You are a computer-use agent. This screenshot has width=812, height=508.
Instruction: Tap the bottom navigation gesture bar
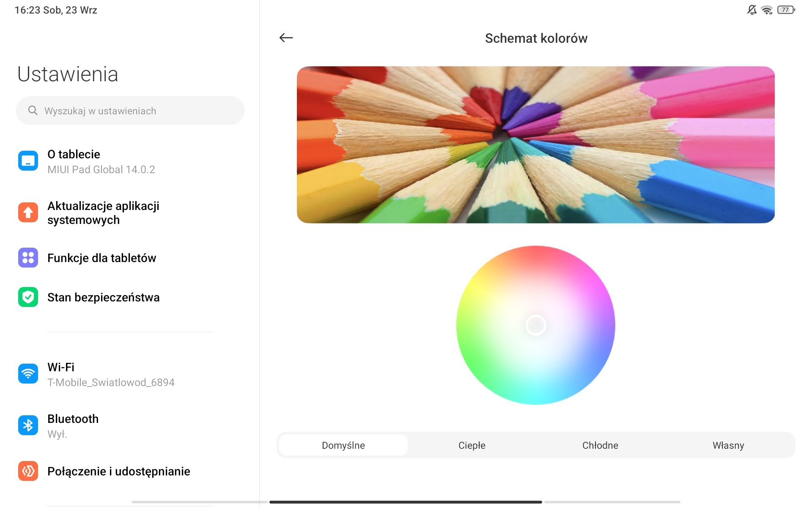[x=406, y=502]
